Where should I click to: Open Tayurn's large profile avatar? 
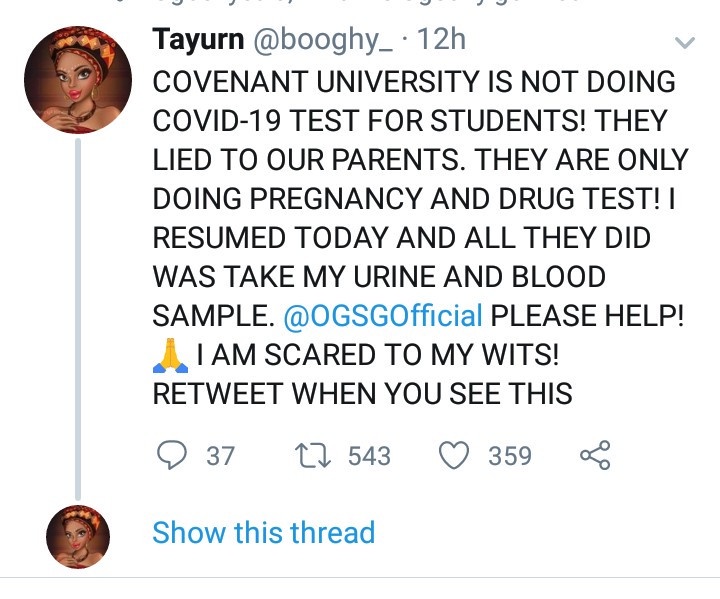(78, 81)
